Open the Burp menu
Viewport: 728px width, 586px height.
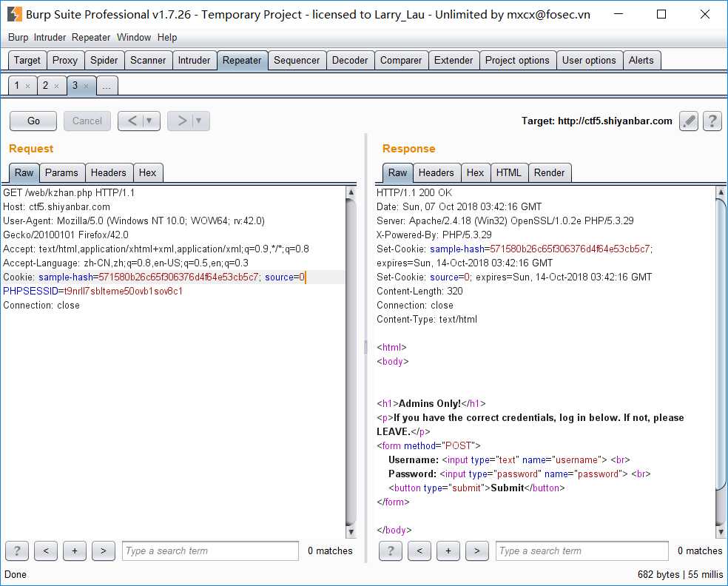click(x=18, y=38)
